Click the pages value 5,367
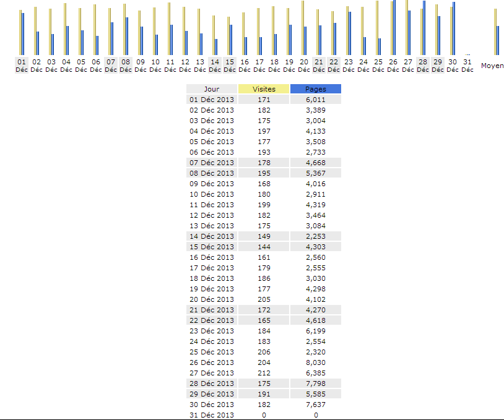This screenshot has width=504, height=420. 316,173
